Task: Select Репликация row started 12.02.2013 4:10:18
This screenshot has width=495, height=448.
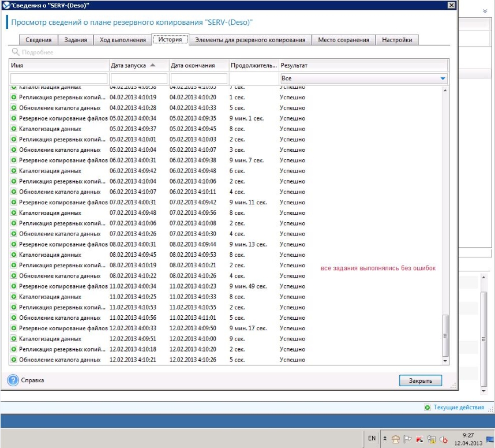Action: 226,349
